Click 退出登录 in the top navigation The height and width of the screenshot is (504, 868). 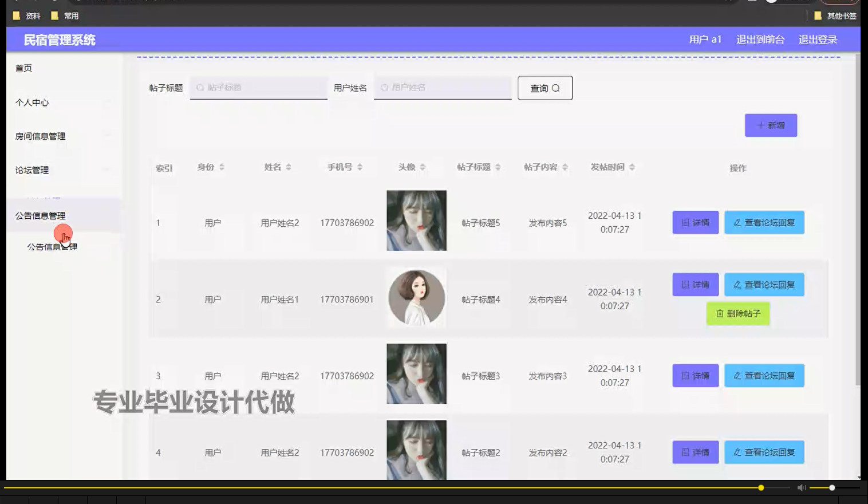(x=818, y=39)
